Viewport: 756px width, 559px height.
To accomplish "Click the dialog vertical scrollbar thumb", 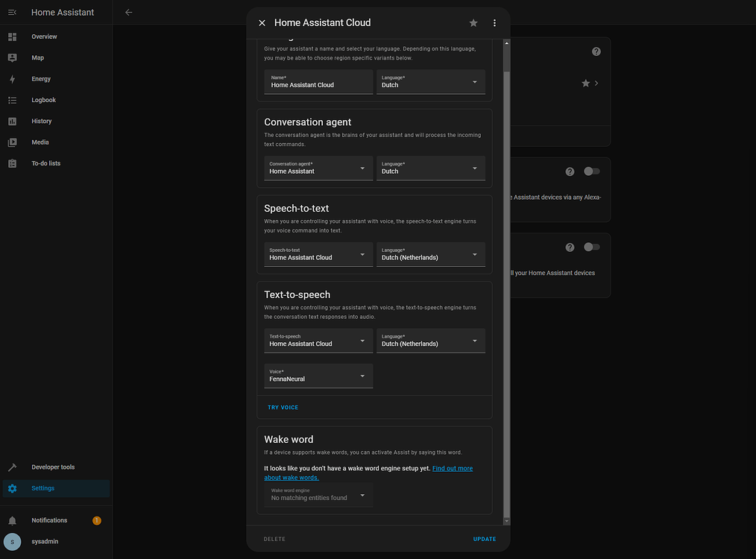I will click(x=507, y=294).
